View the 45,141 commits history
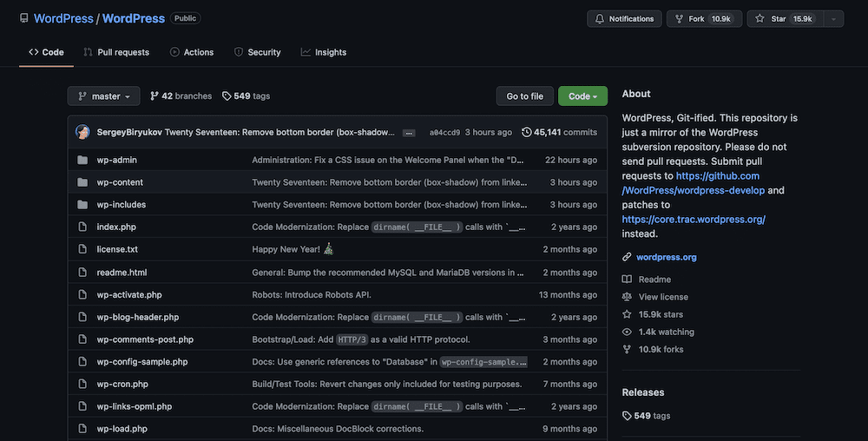868x441 pixels. click(560, 132)
